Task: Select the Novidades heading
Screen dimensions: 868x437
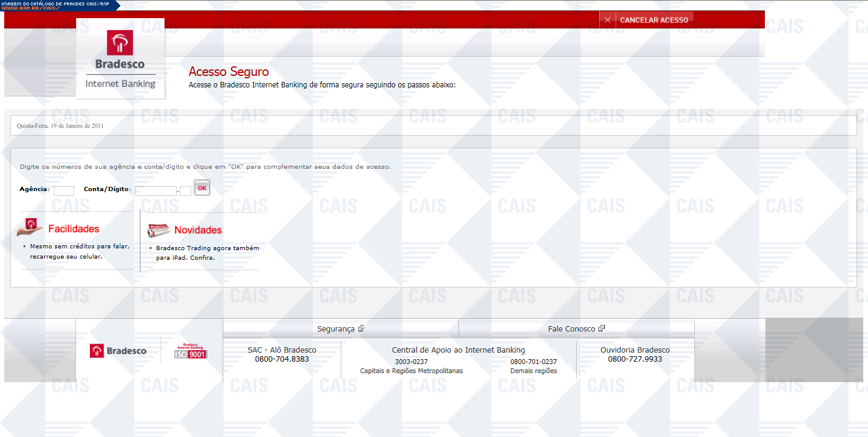Action: tap(198, 230)
